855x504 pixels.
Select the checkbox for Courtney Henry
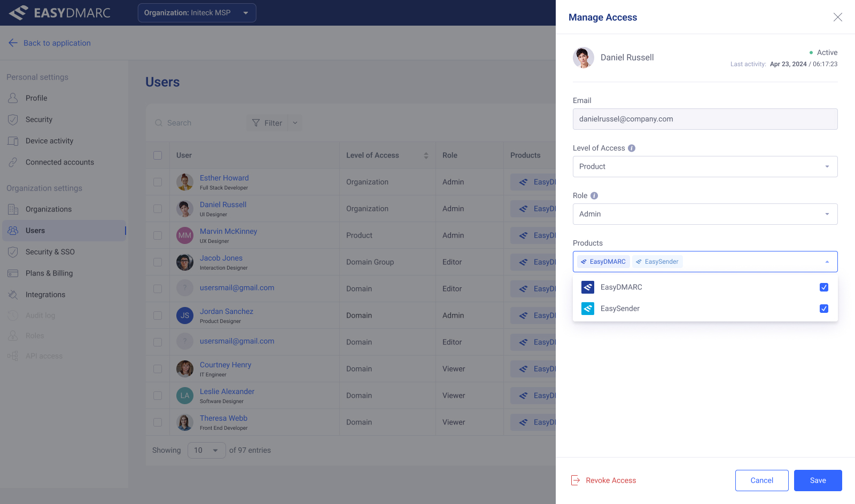pos(158,369)
